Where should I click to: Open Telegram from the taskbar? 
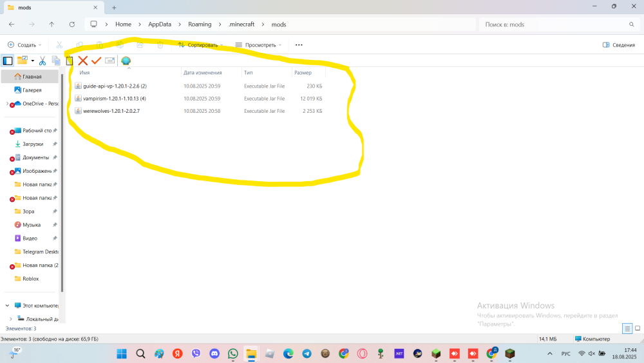pyautogui.click(x=307, y=353)
